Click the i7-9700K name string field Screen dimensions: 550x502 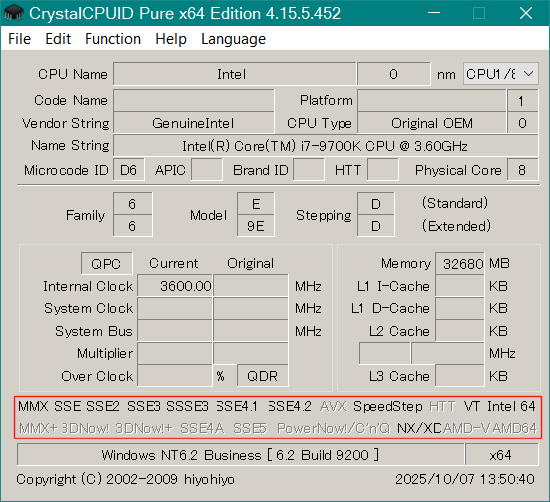[x=326, y=146]
